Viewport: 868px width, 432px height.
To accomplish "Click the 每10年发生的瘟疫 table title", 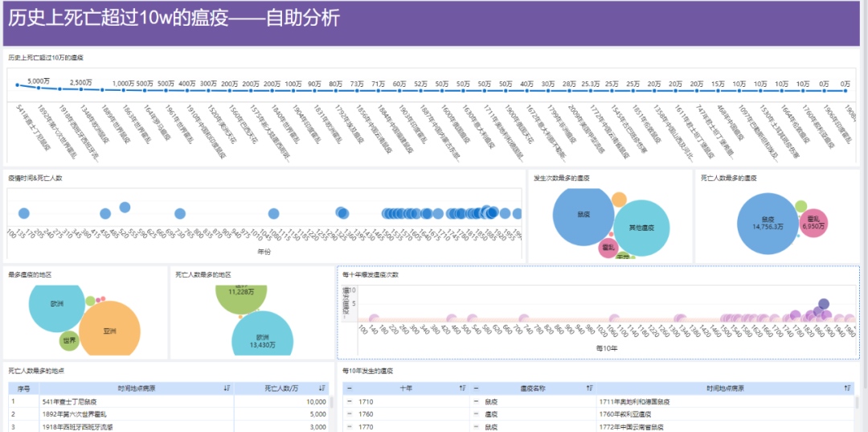I will [368, 370].
